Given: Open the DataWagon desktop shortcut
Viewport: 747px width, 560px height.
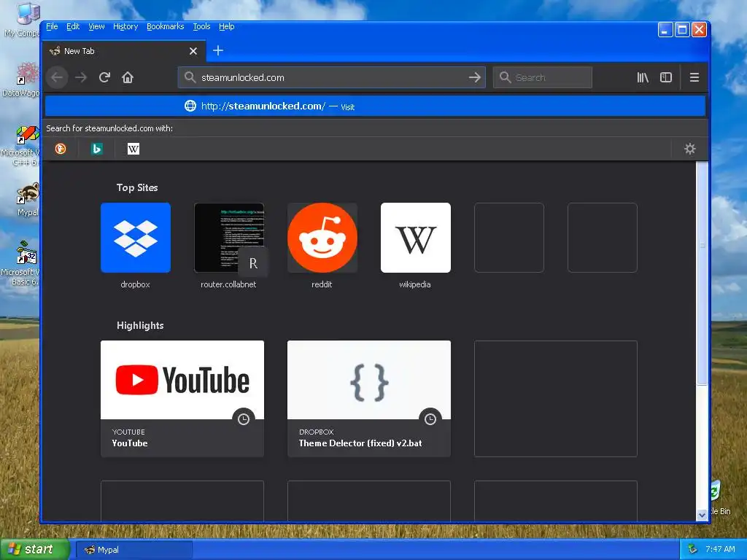Looking at the screenshot, I should point(23,80).
